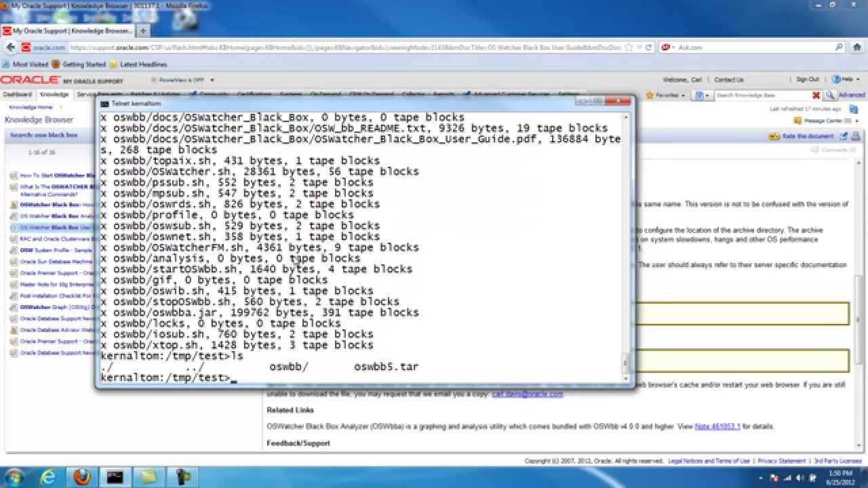The height and width of the screenshot is (488, 868).
Task: Open the Oracle Sun Database Machine result
Action: [55, 262]
